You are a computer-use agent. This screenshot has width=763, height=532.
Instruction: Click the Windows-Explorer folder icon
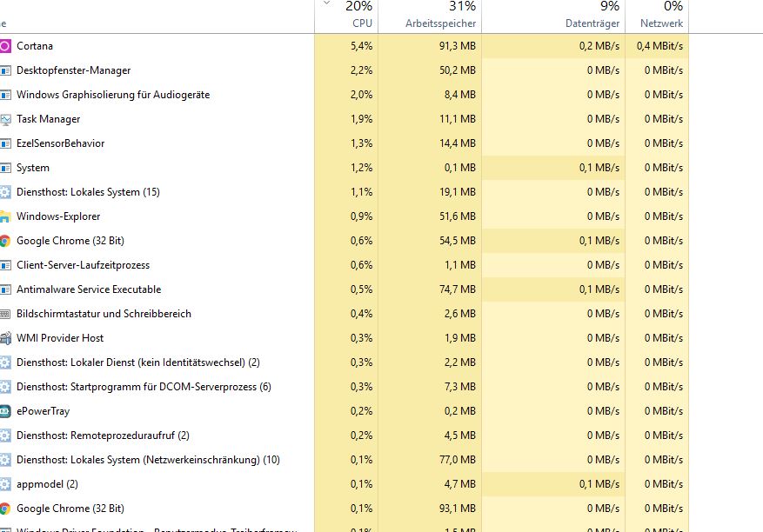[5, 216]
